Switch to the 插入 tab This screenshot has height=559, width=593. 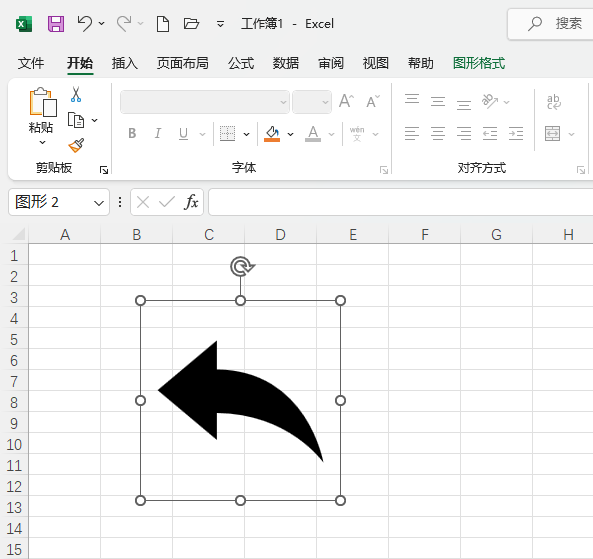(125, 63)
